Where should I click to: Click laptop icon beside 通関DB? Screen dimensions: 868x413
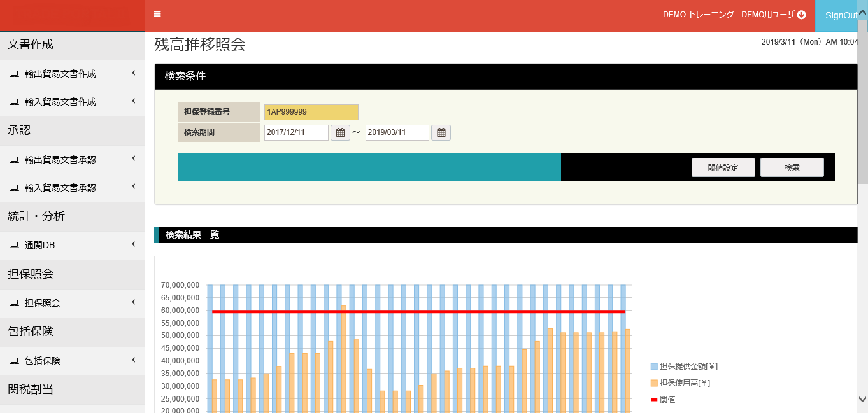14,245
